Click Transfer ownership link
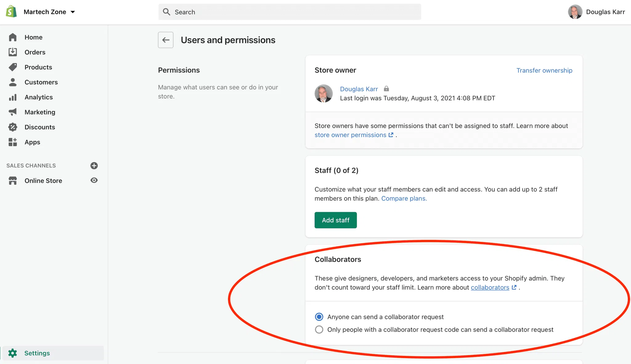The width and height of the screenshot is (631, 364). tap(544, 70)
